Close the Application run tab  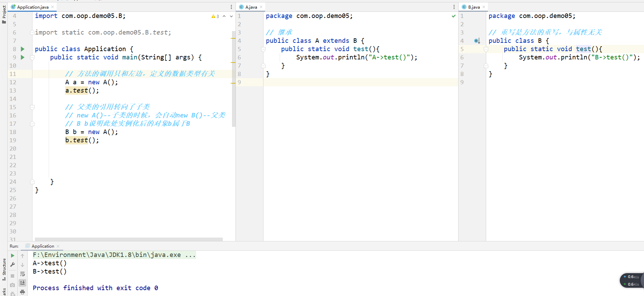point(58,246)
